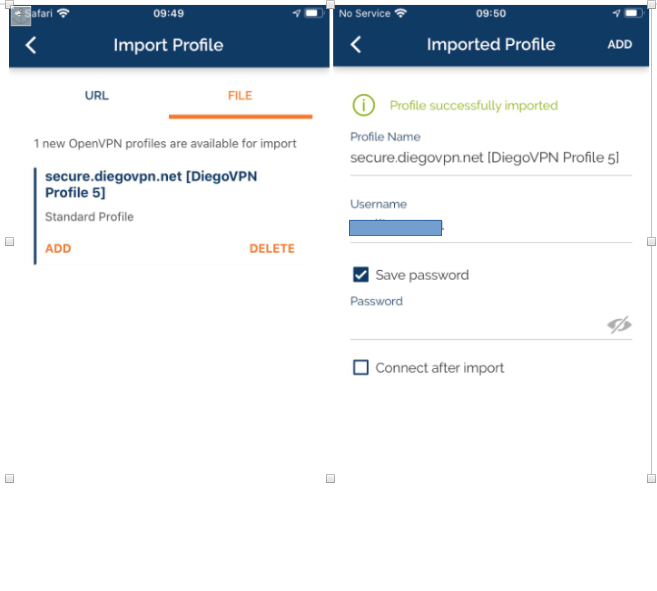Enable Connect after import checkbox
Image resolution: width=657 pixels, height=591 pixels.
(x=361, y=368)
